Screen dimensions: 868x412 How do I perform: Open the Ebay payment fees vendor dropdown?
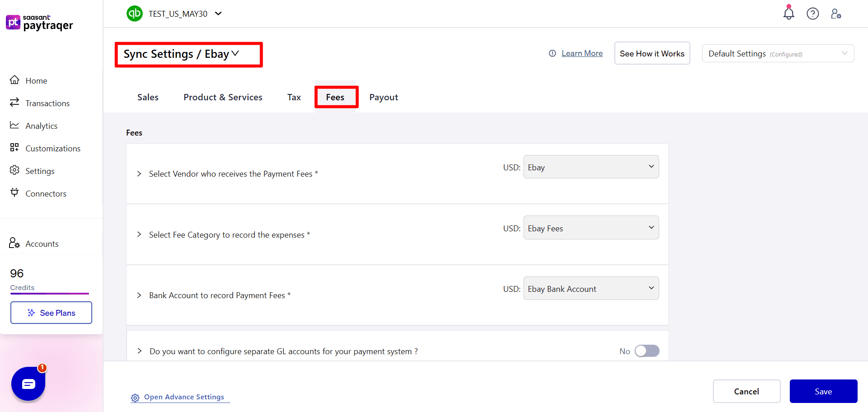coord(591,166)
